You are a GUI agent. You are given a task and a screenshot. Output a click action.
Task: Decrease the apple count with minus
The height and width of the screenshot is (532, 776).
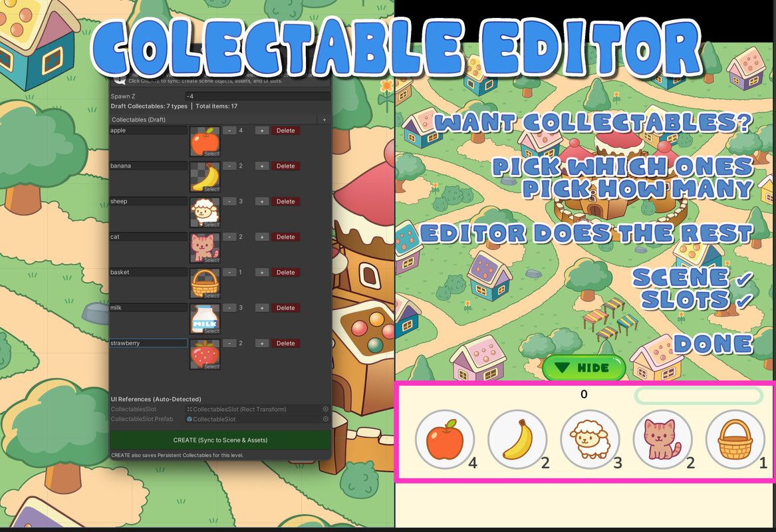(229, 130)
